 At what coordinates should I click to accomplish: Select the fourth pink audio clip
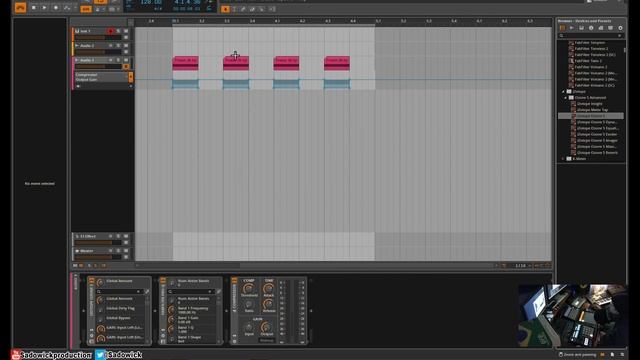(x=337, y=63)
